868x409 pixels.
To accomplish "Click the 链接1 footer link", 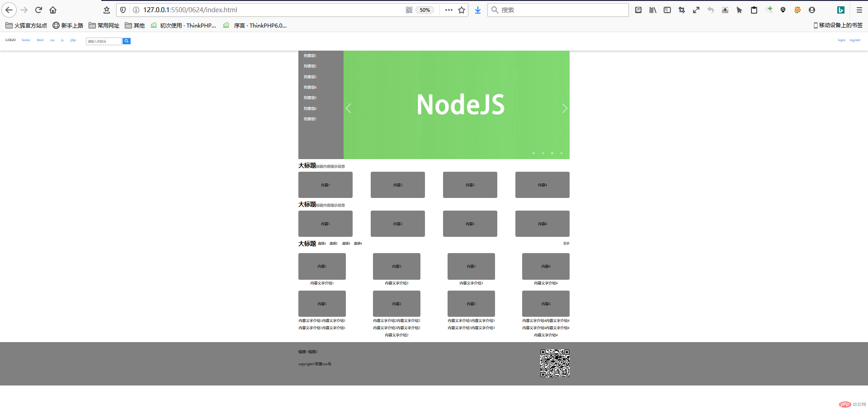I will (302, 352).
